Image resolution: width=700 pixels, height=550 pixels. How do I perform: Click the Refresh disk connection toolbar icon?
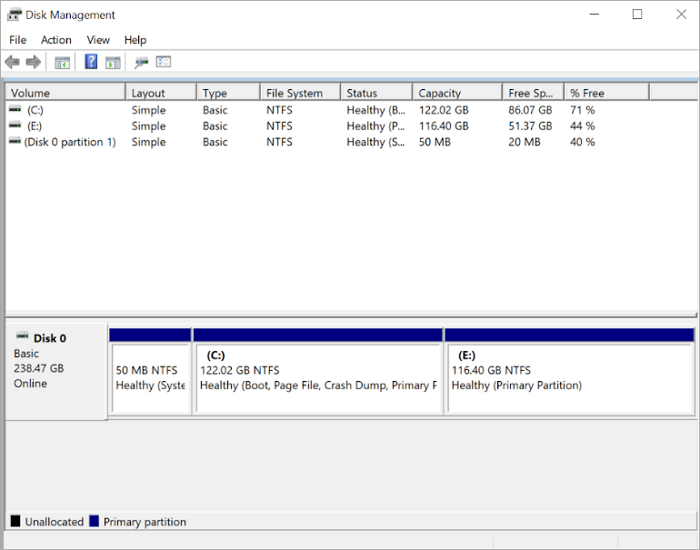point(142,62)
